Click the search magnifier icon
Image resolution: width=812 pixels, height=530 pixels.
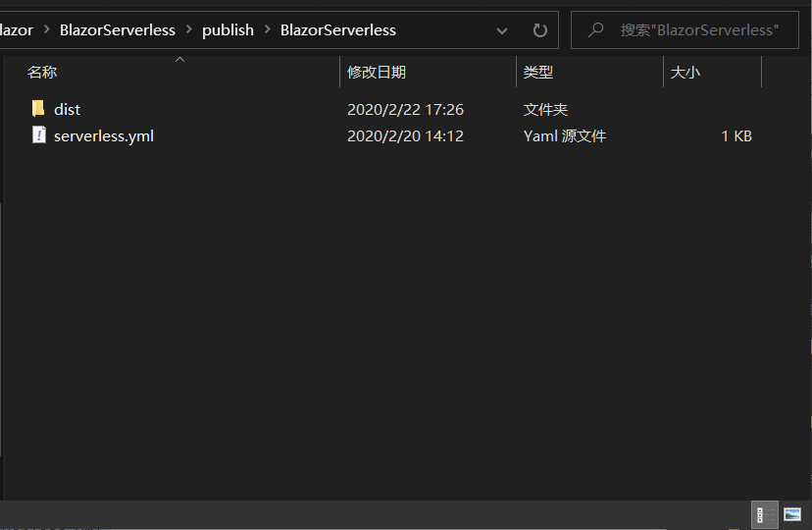point(596,29)
